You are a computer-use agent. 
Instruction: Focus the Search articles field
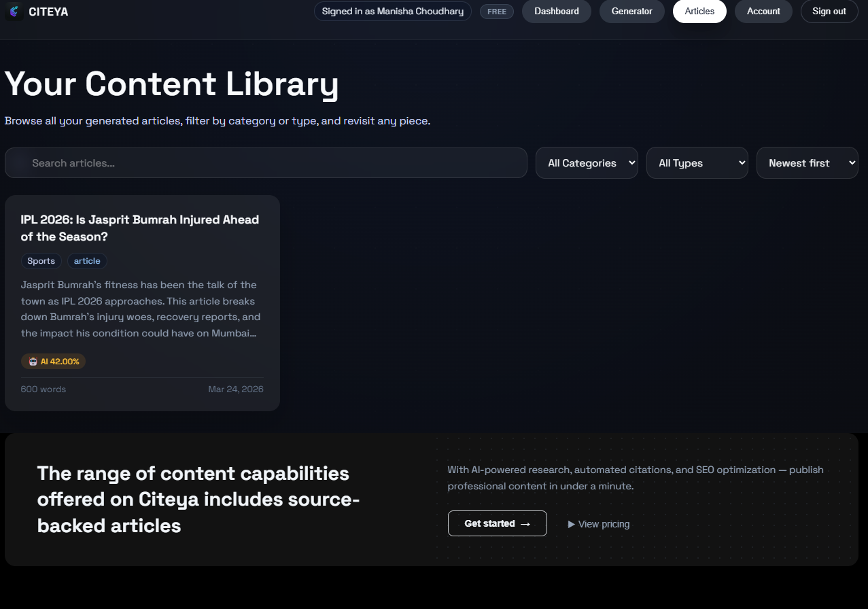pyautogui.click(x=266, y=163)
